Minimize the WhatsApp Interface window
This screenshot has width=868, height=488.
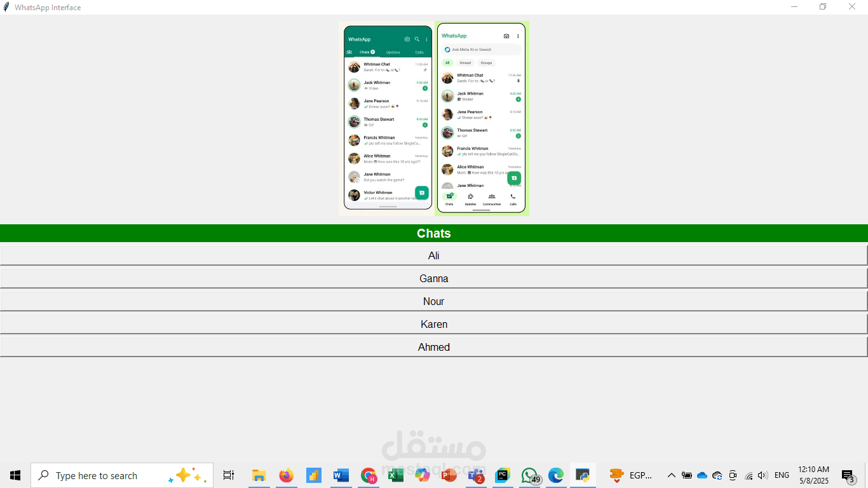coord(794,7)
